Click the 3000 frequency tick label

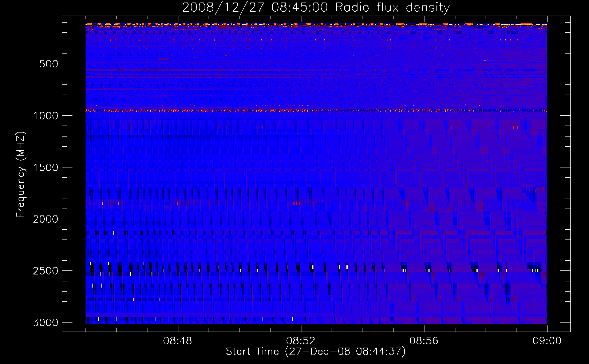tap(46, 323)
